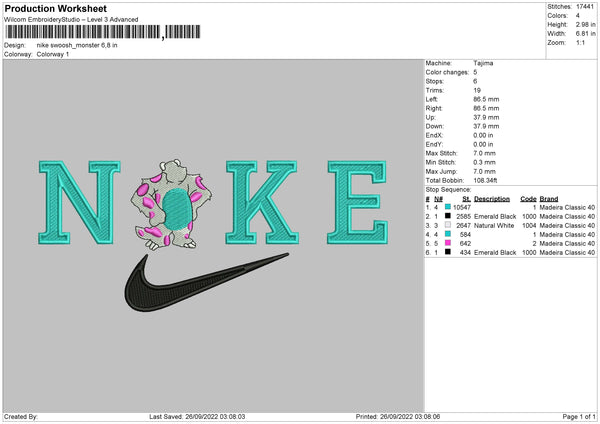The width and height of the screenshot is (600, 424).
Task: Click the St. column header
Action: click(x=466, y=199)
